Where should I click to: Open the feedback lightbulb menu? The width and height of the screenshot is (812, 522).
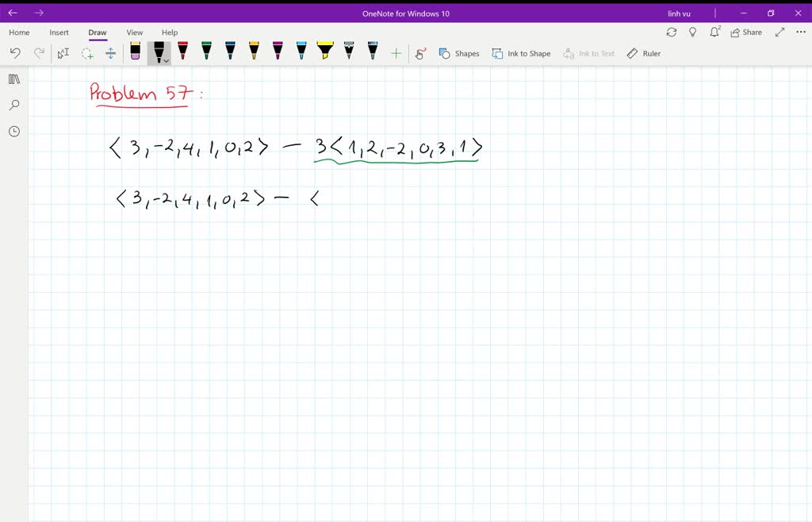(692, 32)
